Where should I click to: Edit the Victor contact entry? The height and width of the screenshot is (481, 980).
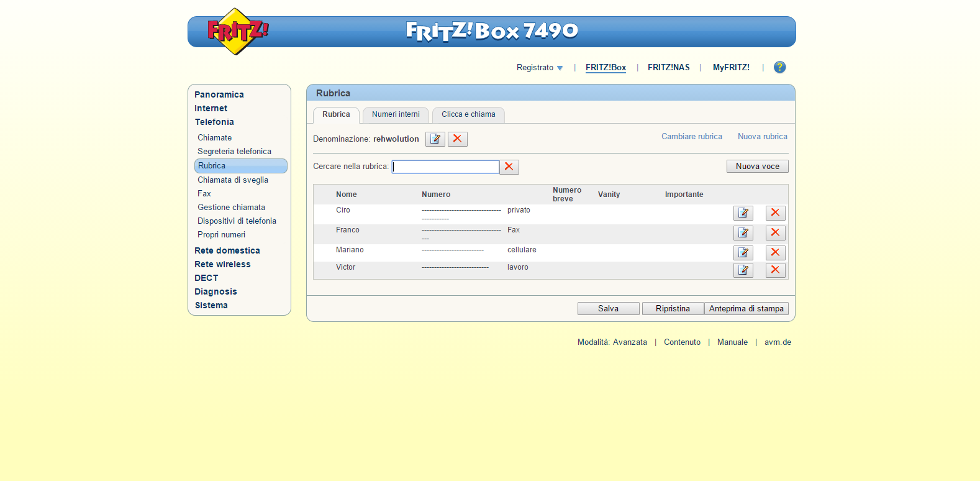[x=743, y=270]
